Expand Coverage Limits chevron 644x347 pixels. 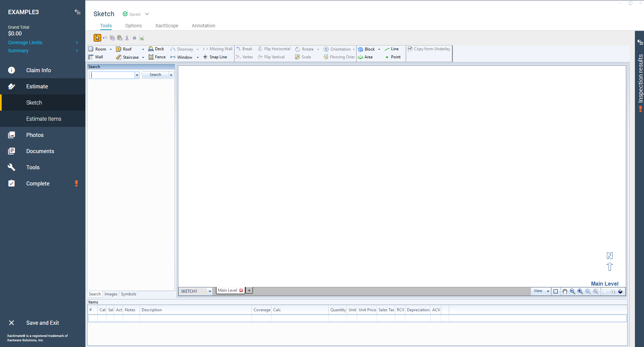pyautogui.click(x=77, y=42)
